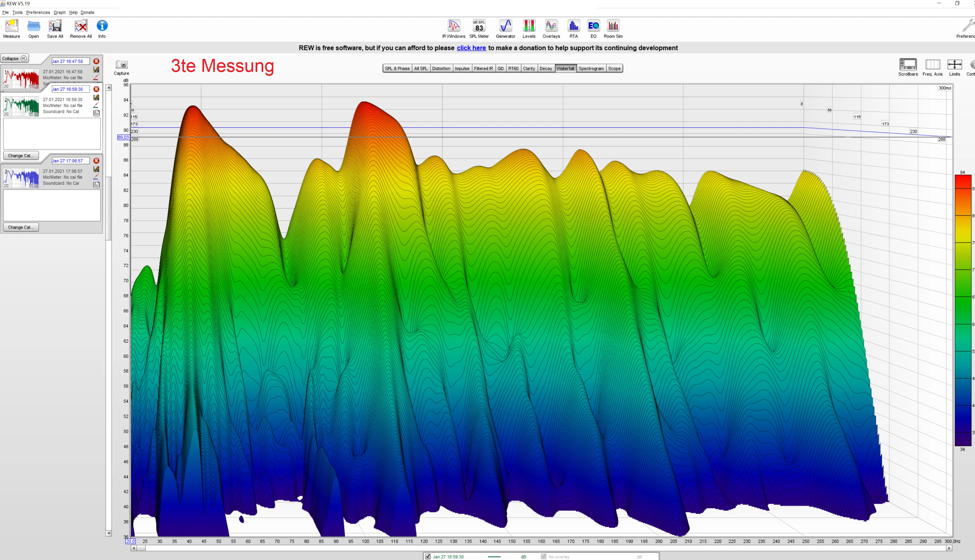This screenshot has height=560, width=975.
Task: Open the signal Generator
Action: click(x=505, y=29)
